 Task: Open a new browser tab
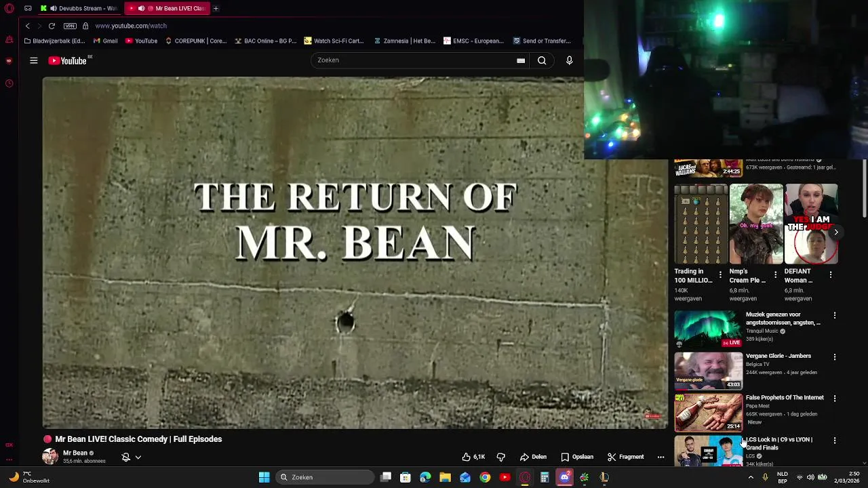coord(216,8)
